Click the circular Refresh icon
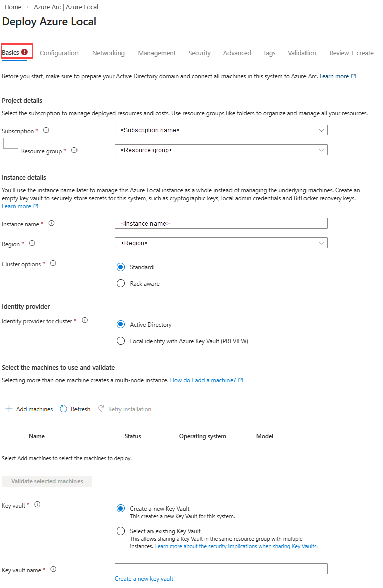383x588 pixels. point(64,409)
